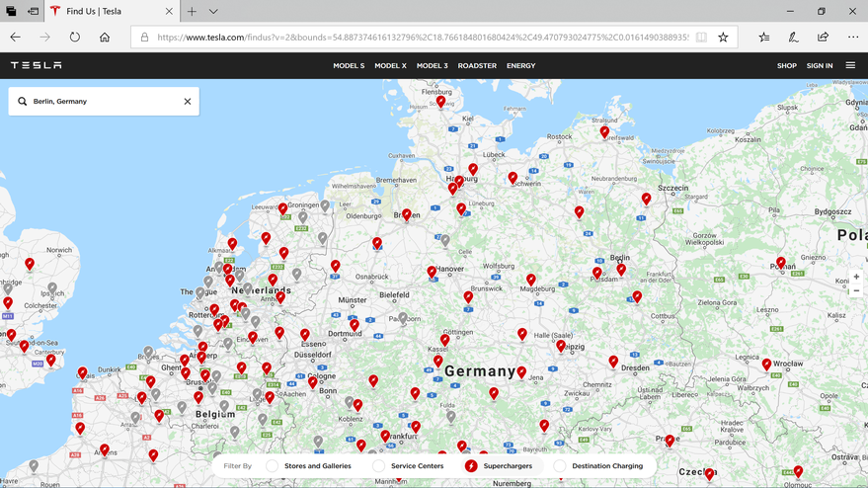Toggle the Service Centers filter
Image resolution: width=868 pixels, height=488 pixels.
tap(378, 466)
